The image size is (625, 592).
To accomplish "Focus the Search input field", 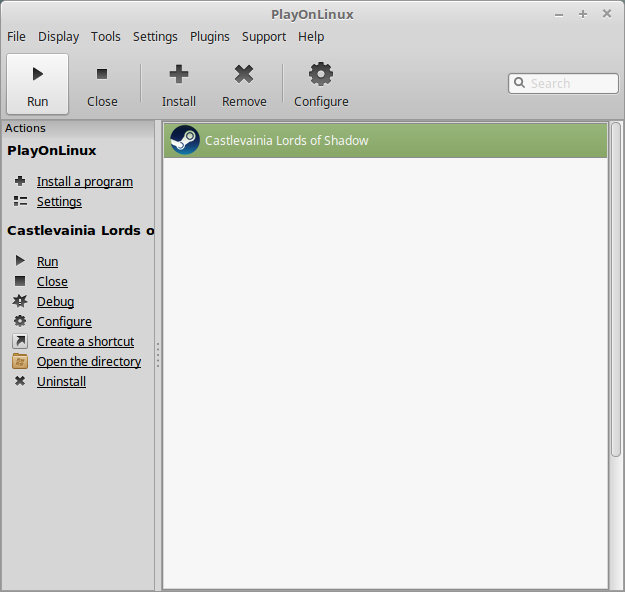I will pos(563,83).
